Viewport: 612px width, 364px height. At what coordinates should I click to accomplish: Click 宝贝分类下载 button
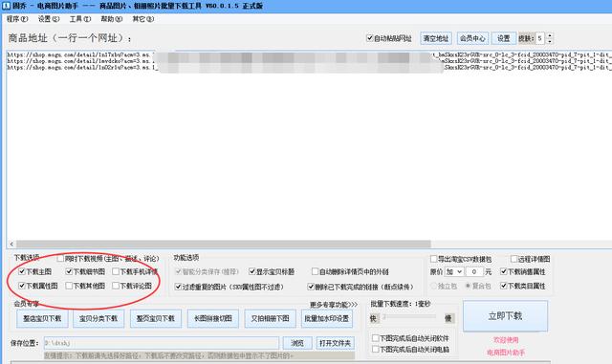[98, 319]
